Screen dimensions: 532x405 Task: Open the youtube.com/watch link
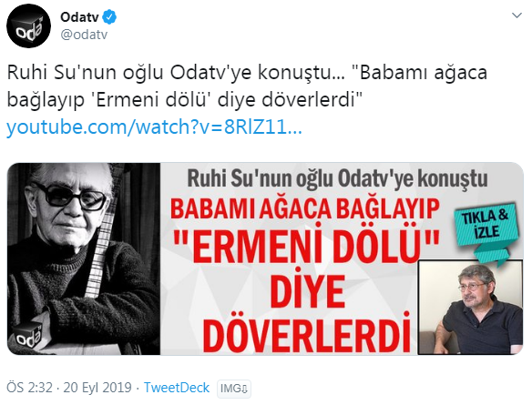coord(154,127)
